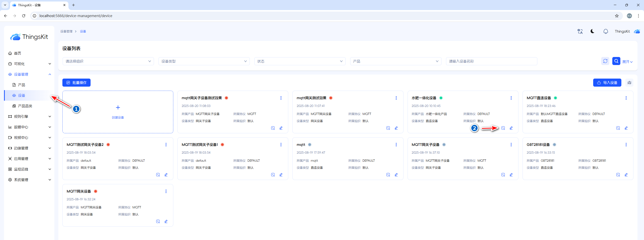Viewport: 644px width, 240px height.
Task: Switch to map view toggle icon
Action: tap(629, 83)
